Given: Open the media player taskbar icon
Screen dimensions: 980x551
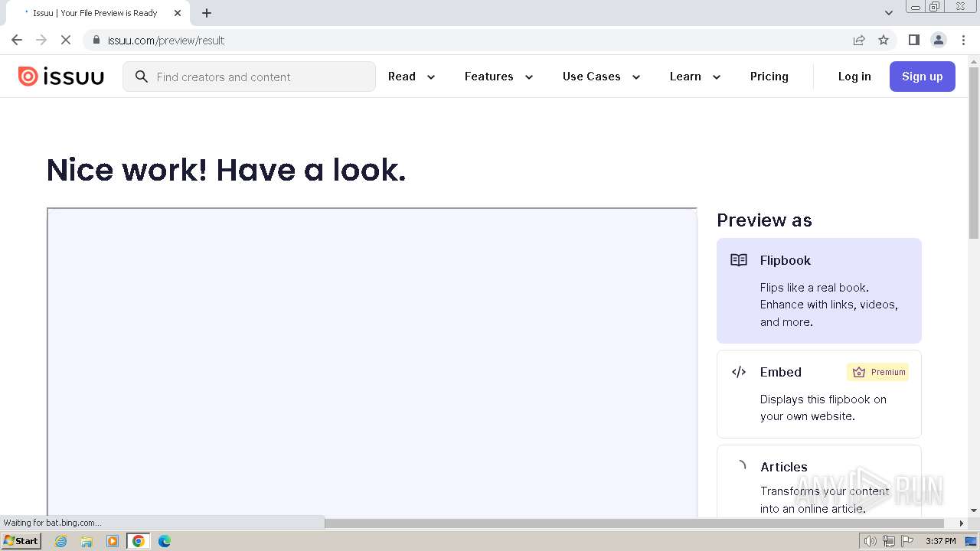Looking at the screenshot, I should coord(113,541).
